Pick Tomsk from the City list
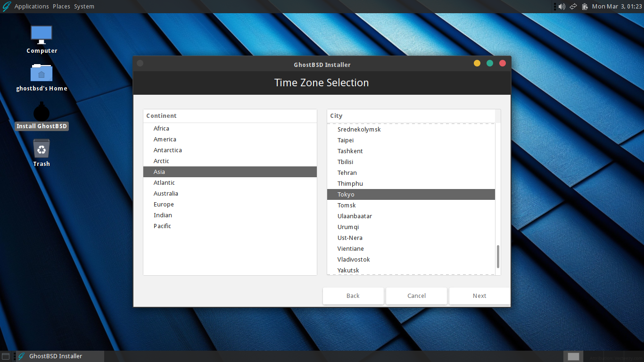Image resolution: width=644 pixels, height=362 pixels. (x=411, y=206)
